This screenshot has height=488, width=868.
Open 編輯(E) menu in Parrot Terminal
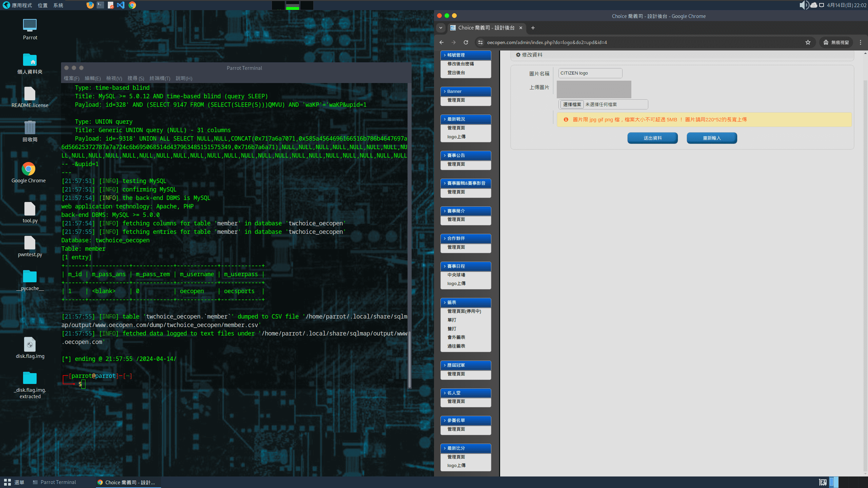pyautogui.click(x=93, y=78)
